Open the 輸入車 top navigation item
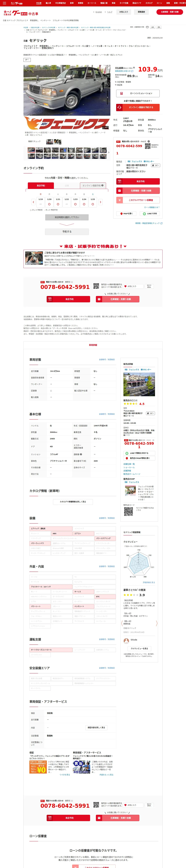Image resolution: width=186 pixels, height=868 pixels. [48, 3]
